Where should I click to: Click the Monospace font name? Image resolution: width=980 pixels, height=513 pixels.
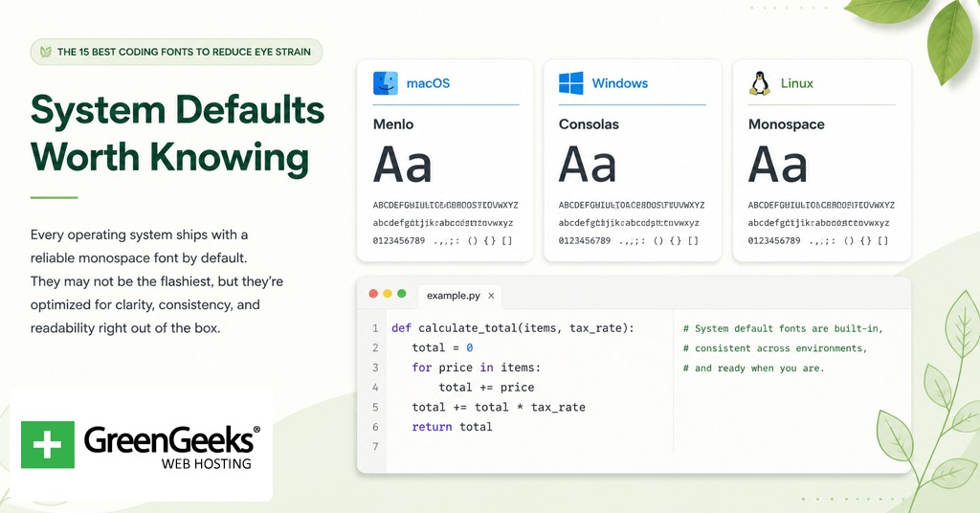pyautogui.click(x=787, y=124)
